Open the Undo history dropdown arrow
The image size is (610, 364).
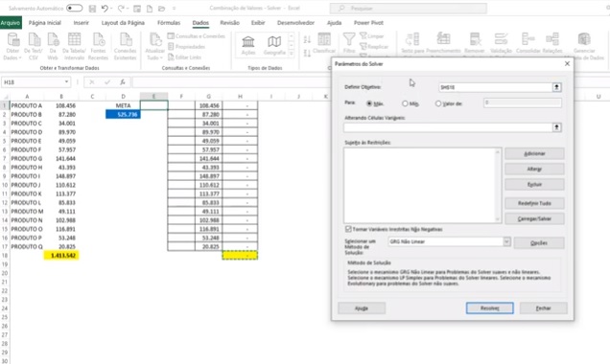tap(111, 9)
